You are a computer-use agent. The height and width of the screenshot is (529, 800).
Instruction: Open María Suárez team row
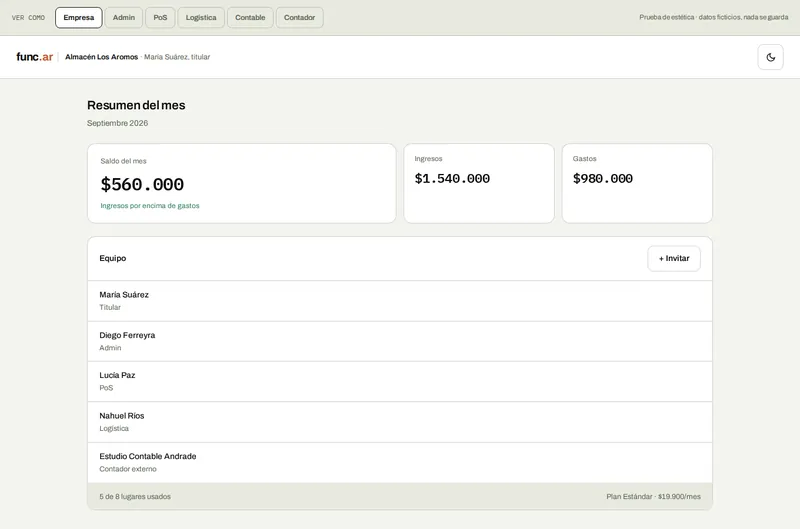[x=400, y=301]
